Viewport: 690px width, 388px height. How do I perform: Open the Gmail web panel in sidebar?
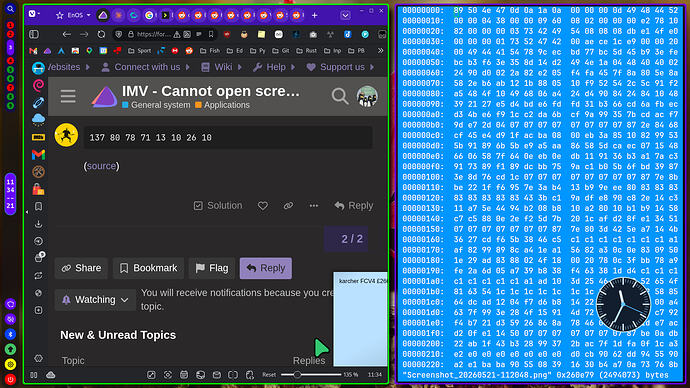pyautogui.click(x=38, y=154)
